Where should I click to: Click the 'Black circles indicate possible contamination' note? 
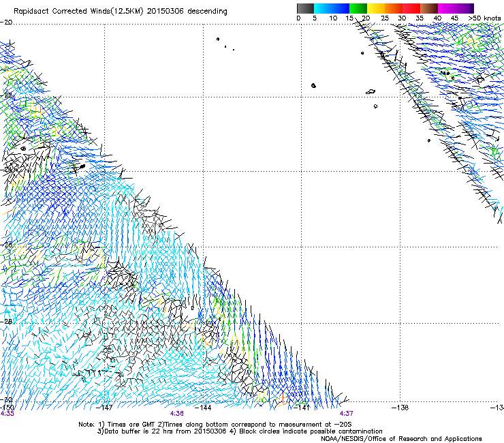coord(311,431)
